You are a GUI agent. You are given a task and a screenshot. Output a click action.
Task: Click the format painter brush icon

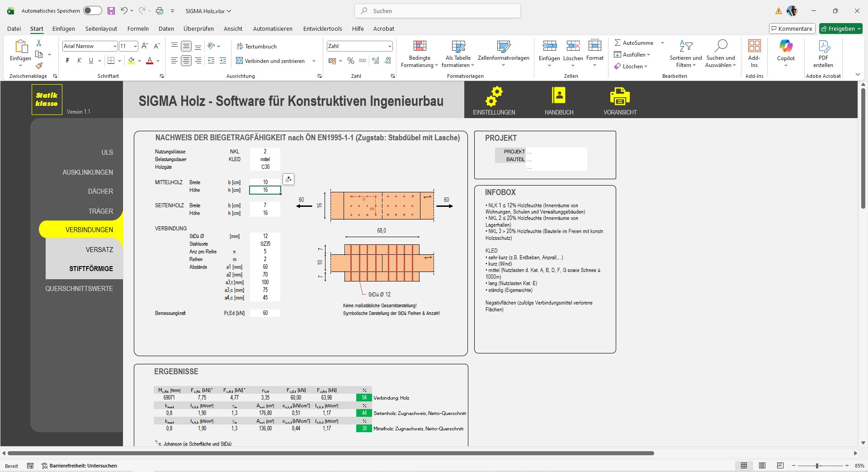coord(39,66)
